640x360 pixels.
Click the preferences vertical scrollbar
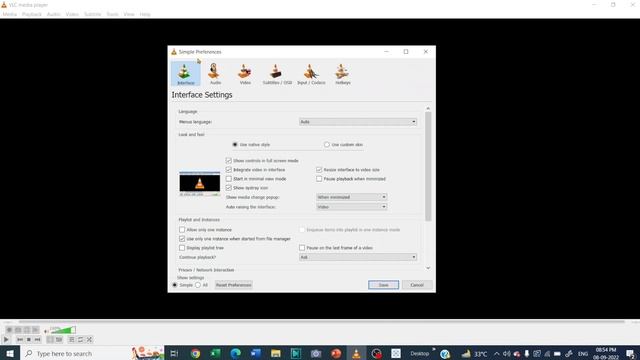[428, 166]
